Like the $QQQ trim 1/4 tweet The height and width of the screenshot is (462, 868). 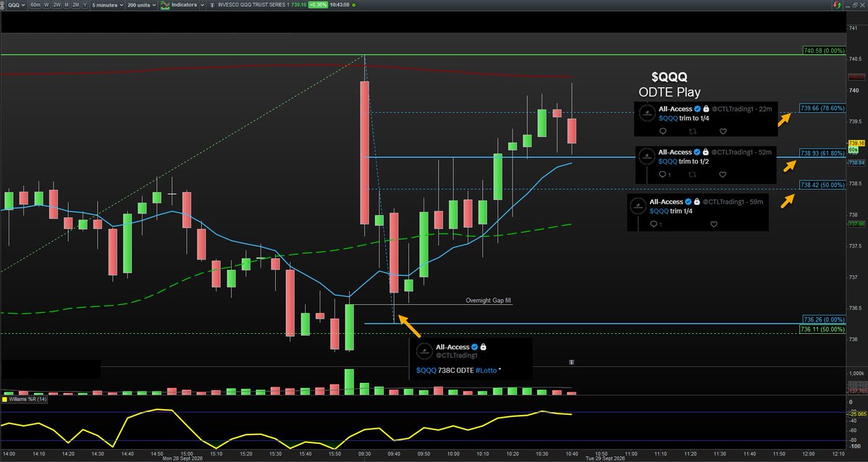click(x=714, y=224)
